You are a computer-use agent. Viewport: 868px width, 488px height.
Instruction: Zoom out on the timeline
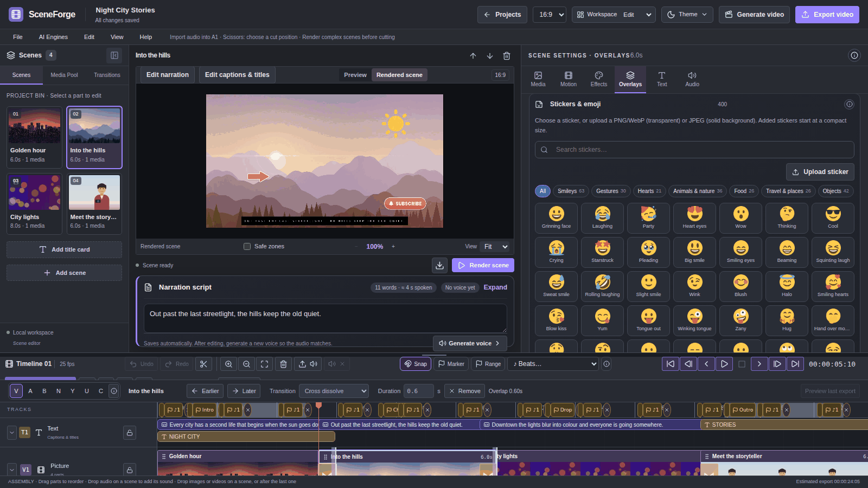click(246, 364)
